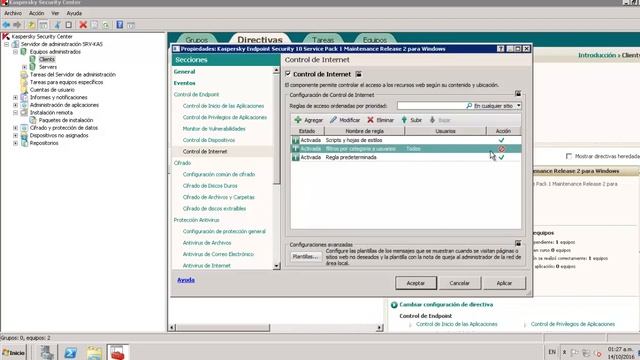The image size is (640, 360).
Task: Click the Paquetes de instalación tree icon
Action: [x=33, y=120]
